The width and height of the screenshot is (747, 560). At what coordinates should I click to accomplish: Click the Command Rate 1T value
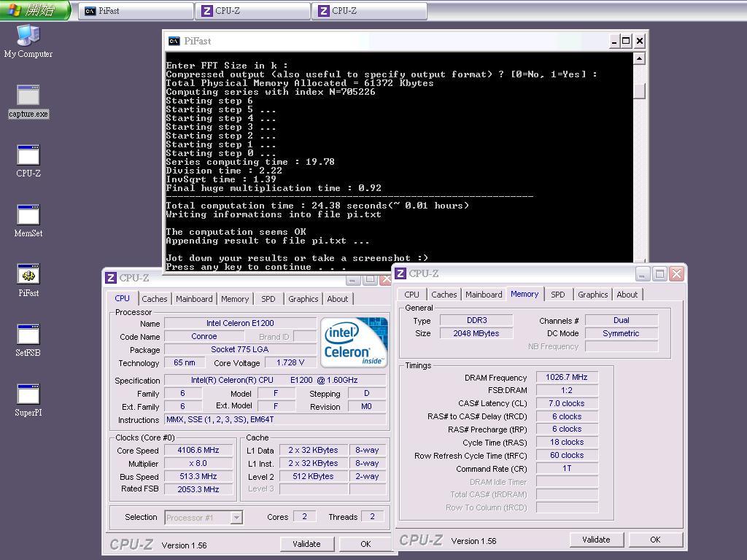567,468
